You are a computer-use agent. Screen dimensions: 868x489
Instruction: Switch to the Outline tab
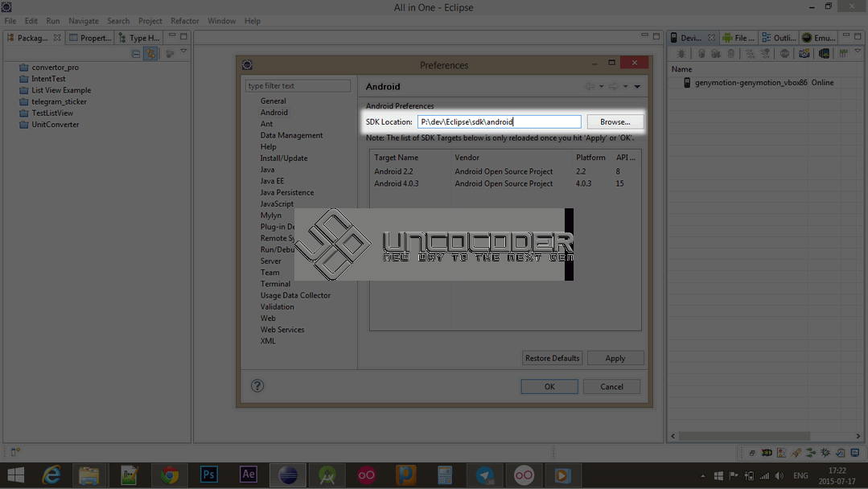tap(779, 38)
